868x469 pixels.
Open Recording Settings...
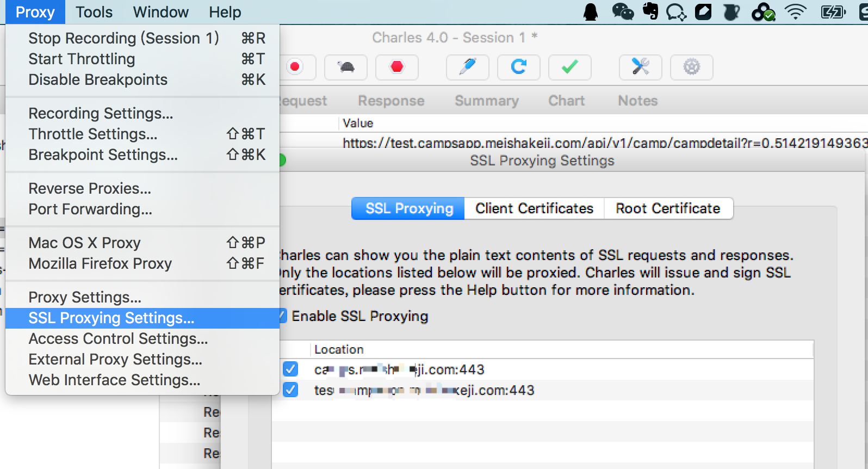tap(142, 113)
